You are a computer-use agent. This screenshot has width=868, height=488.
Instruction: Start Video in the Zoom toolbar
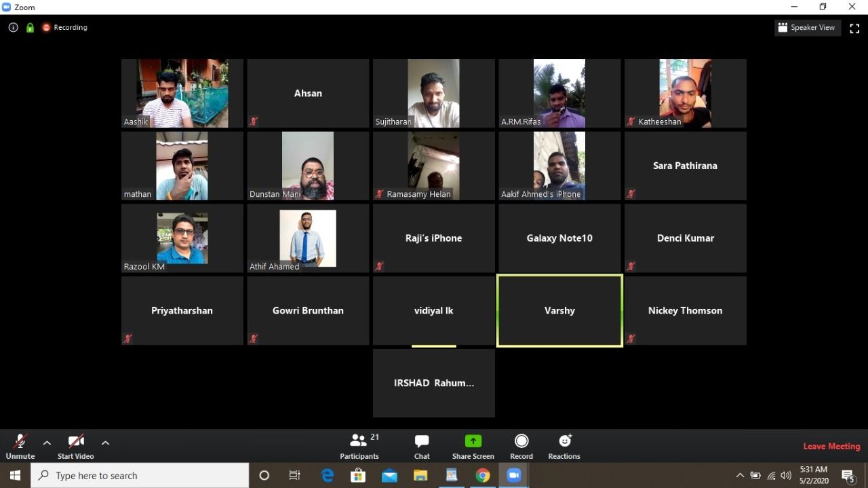tap(75, 447)
